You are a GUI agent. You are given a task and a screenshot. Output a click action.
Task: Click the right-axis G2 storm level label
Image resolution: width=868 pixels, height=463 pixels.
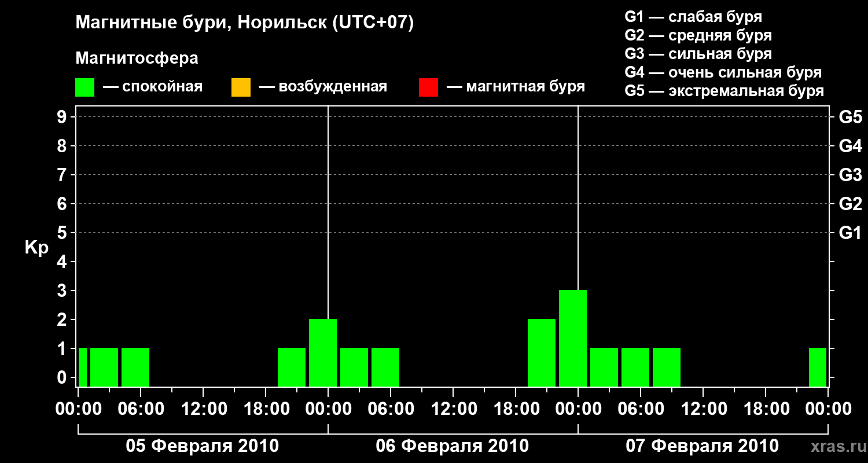851,204
